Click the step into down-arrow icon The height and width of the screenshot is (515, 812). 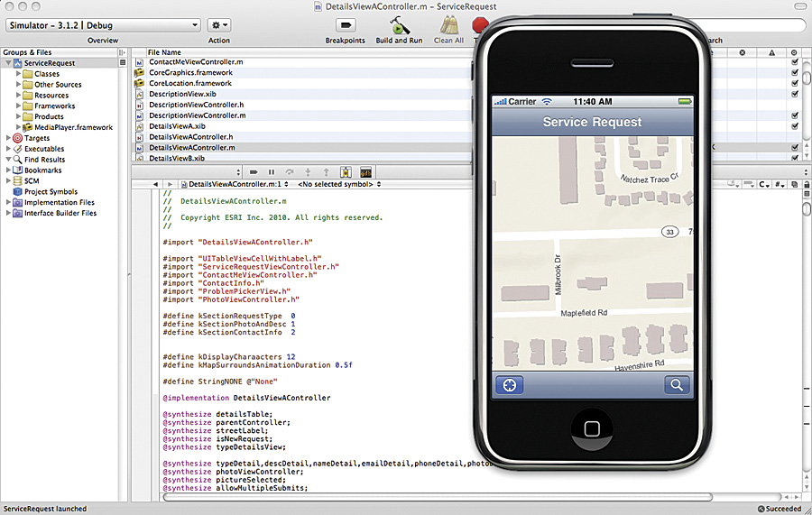(x=308, y=172)
